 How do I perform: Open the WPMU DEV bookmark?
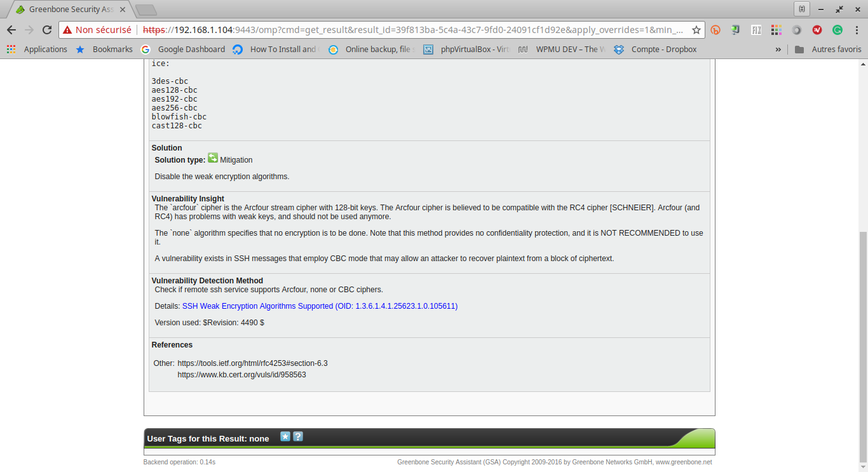tap(562, 49)
